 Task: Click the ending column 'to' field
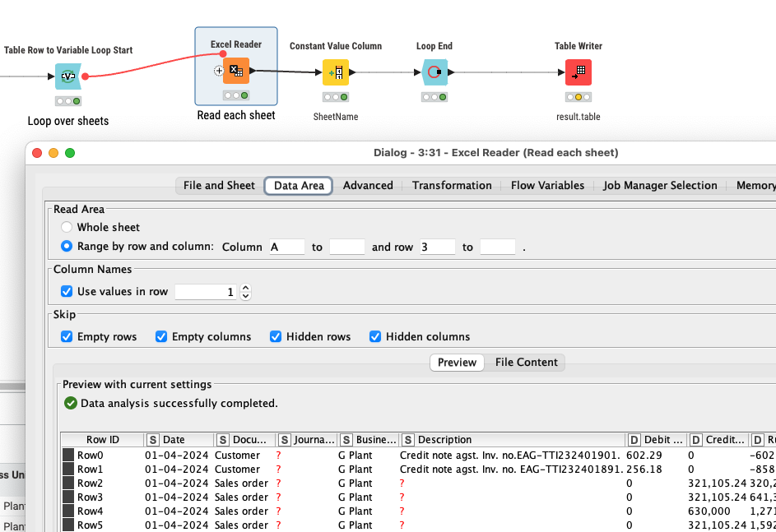pyautogui.click(x=347, y=247)
